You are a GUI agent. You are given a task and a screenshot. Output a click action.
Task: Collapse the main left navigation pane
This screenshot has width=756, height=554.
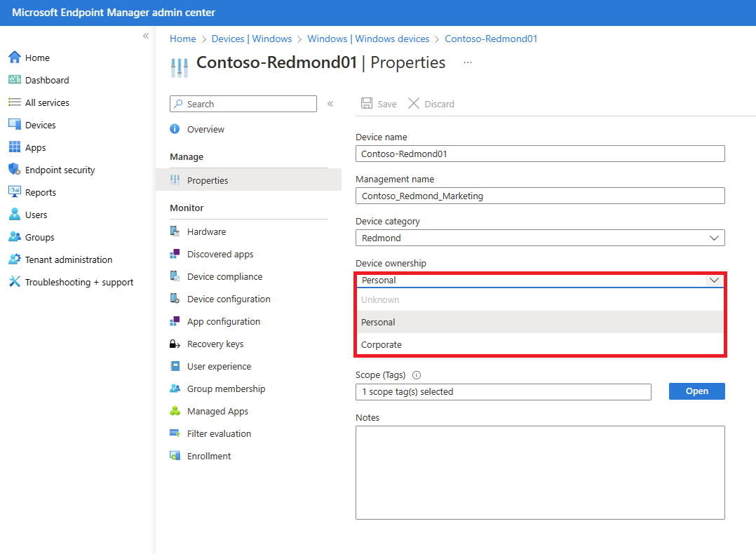(146, 36)
